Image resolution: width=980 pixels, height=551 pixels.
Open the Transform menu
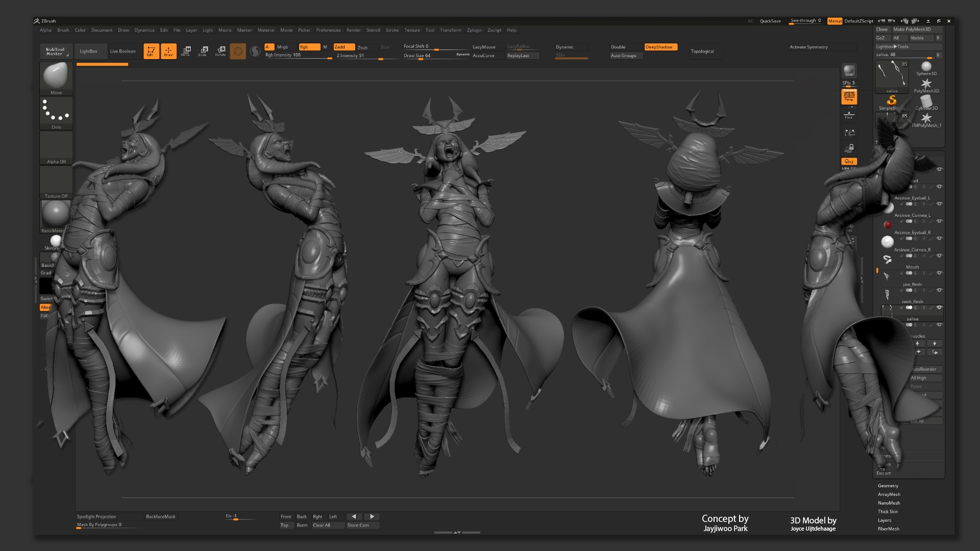click(x=450, y=30)
